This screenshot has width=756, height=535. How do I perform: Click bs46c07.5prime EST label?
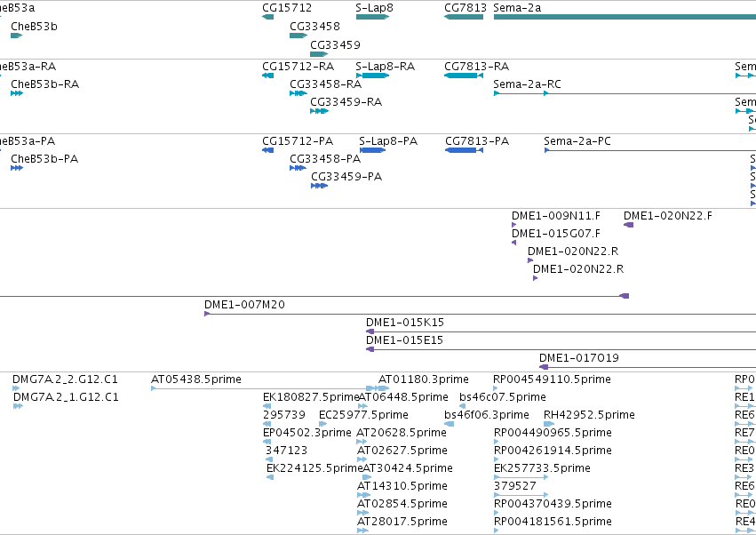click(503, 397)
